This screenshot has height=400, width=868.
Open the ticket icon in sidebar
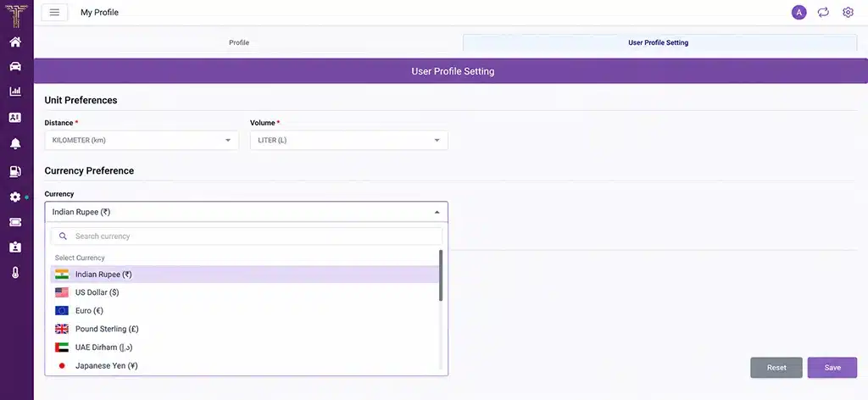pos(15,222)
